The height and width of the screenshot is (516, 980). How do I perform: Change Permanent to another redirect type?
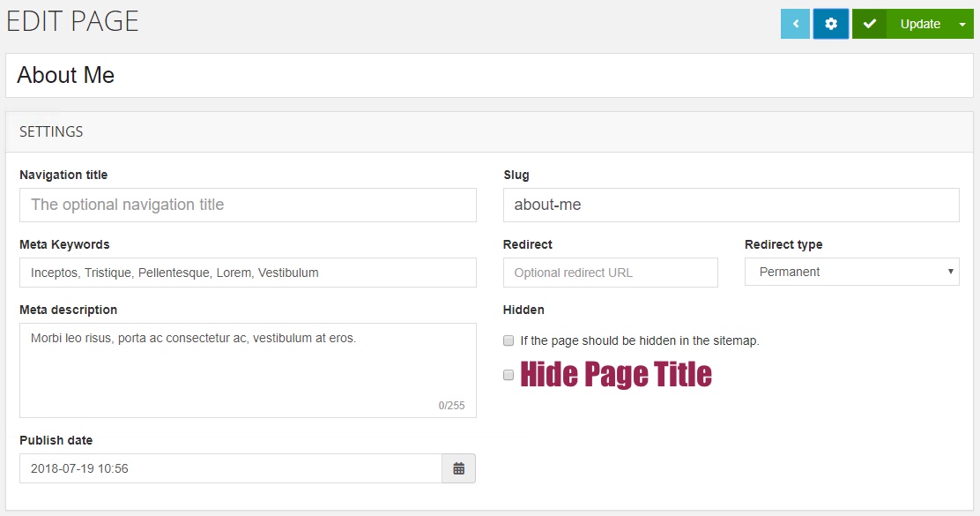tap(851, 272)
